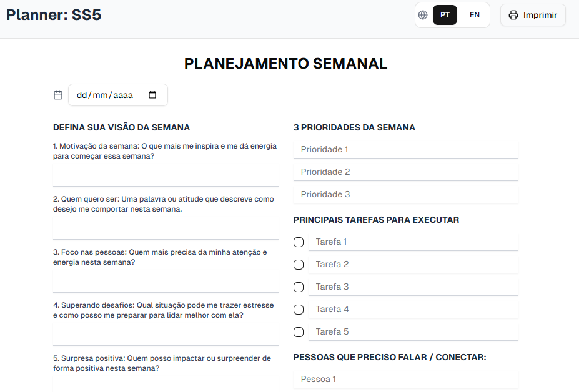Screen dimensions: 579x392
Task: Click into the Prioridade 2 input
Action: click(x=406, y=172)
